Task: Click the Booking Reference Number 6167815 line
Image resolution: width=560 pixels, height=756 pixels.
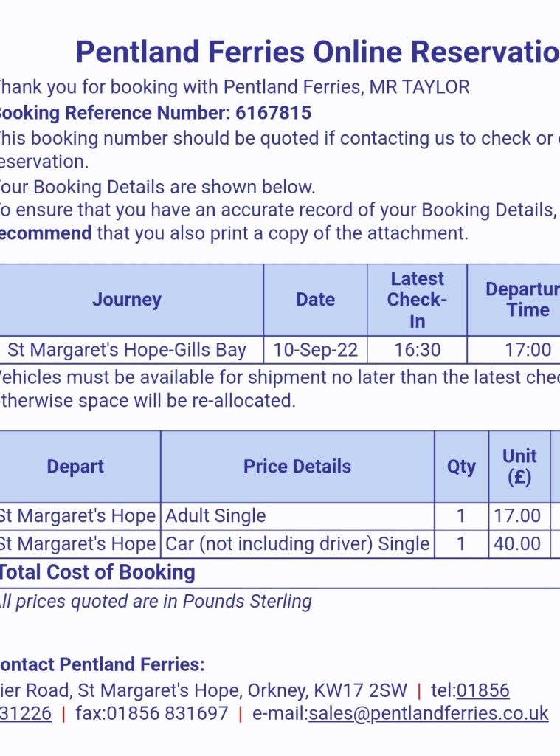Action: [153, 113]
